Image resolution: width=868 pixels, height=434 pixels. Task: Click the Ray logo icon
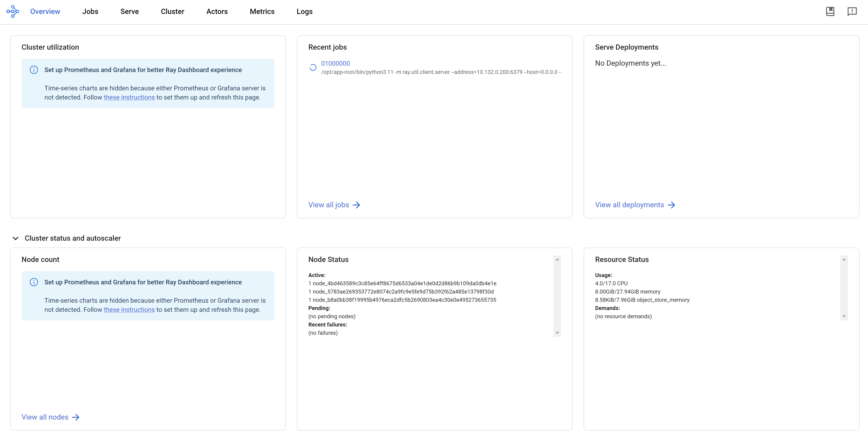click(13, 11)
